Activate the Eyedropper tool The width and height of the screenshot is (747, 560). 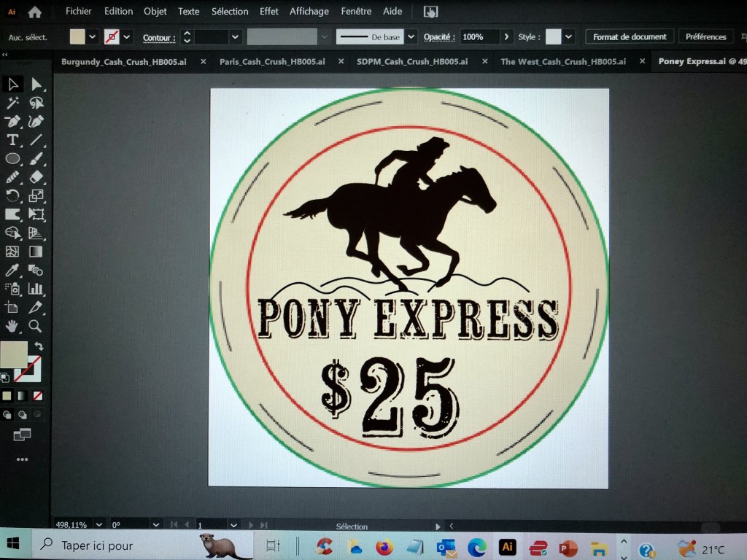click(12, 271)
